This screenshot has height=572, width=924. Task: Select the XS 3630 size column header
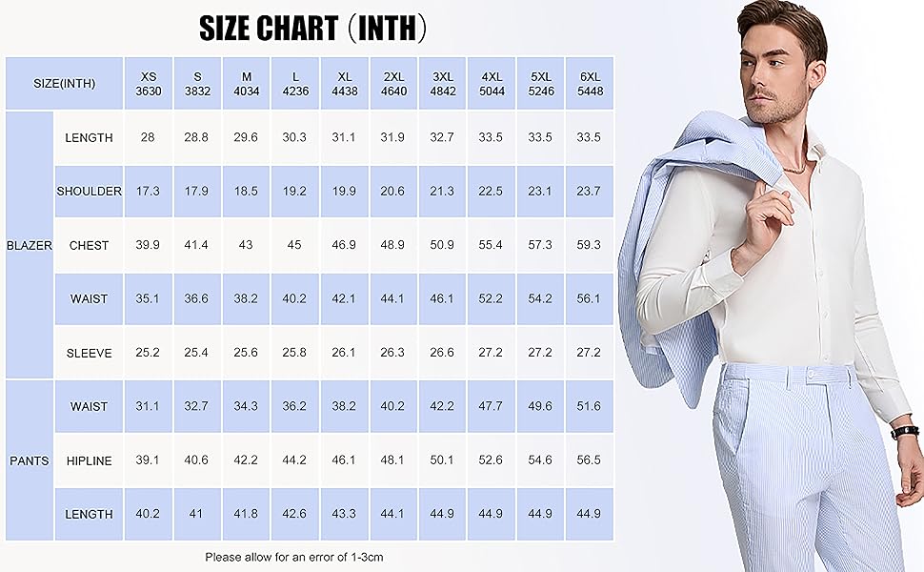point(148,83)
